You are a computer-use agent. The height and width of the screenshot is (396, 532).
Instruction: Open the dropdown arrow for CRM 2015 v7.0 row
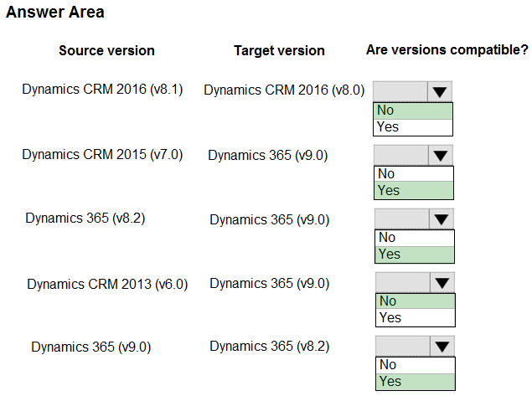(x=441, y=155)
